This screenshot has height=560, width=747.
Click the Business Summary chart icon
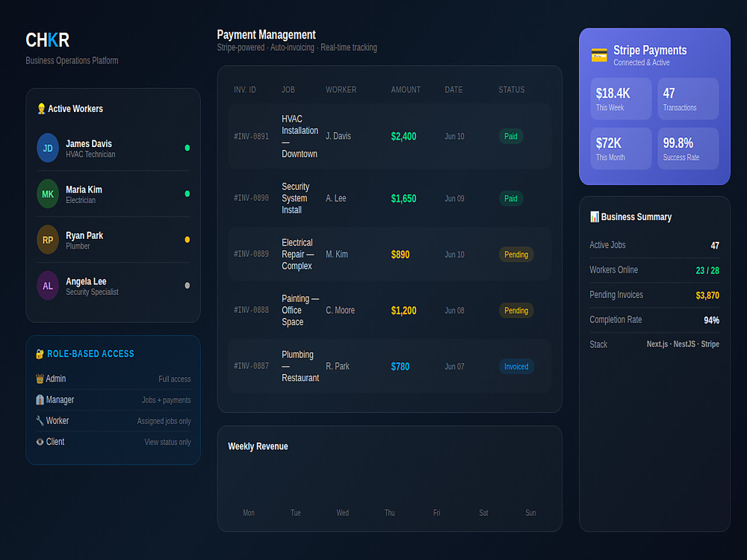pyautogui.click(x=595, y=217)
